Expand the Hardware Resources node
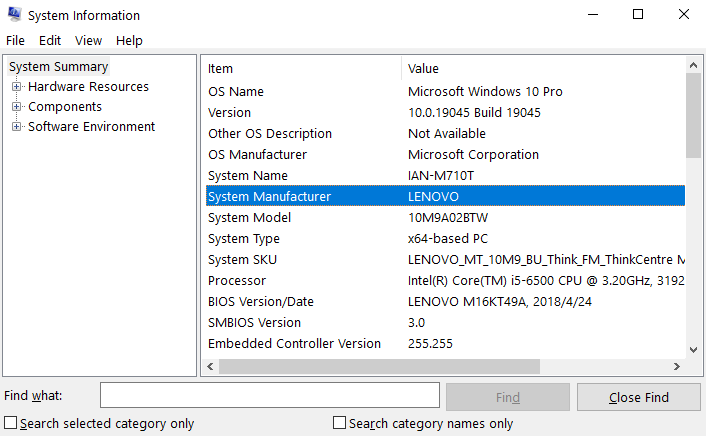Viewport: 706px width, 436px height. [x=16, y=86]
